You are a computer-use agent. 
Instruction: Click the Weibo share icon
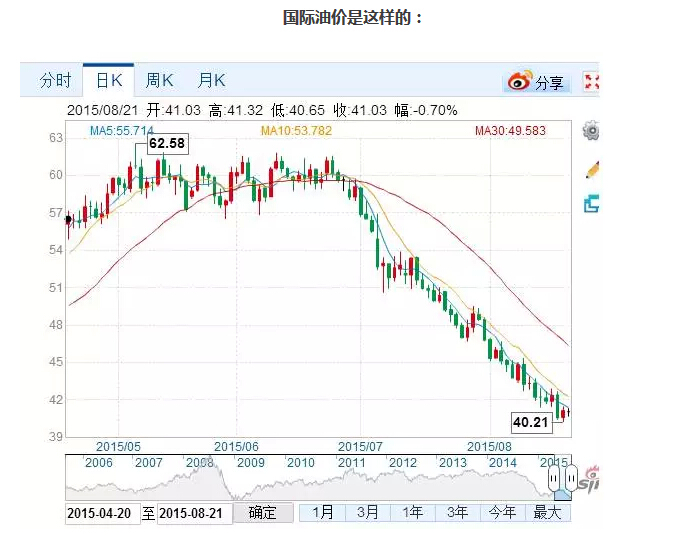point(520,82)
